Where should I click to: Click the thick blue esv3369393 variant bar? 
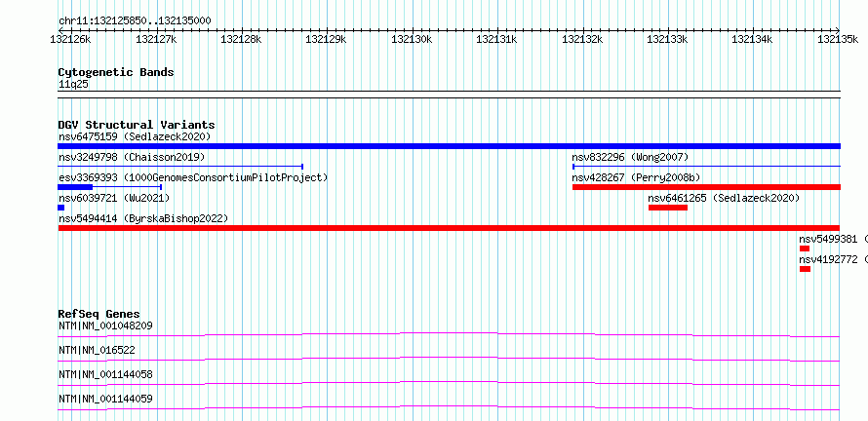(x=75, y=187)
